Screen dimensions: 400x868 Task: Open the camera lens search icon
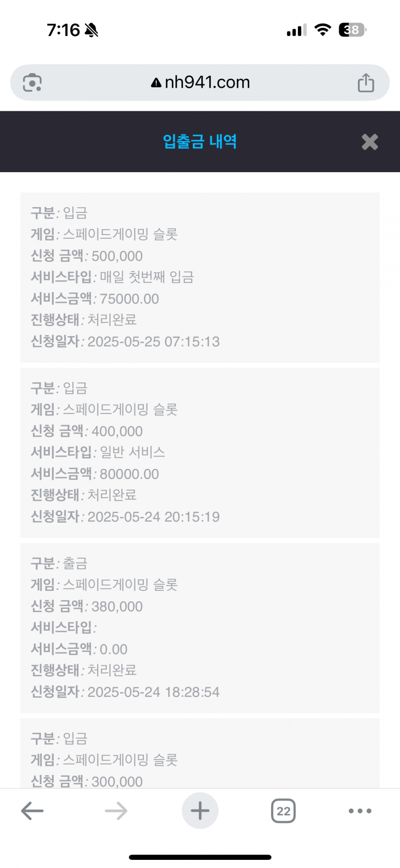tap(32, 82)
